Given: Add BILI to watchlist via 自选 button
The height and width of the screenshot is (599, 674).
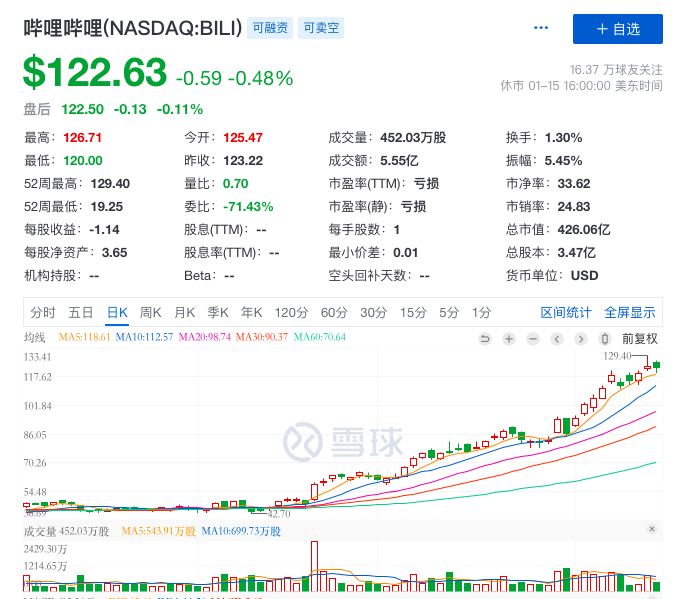Looking at the screenshot, I should pyautogui.click(x=618, y=29).
